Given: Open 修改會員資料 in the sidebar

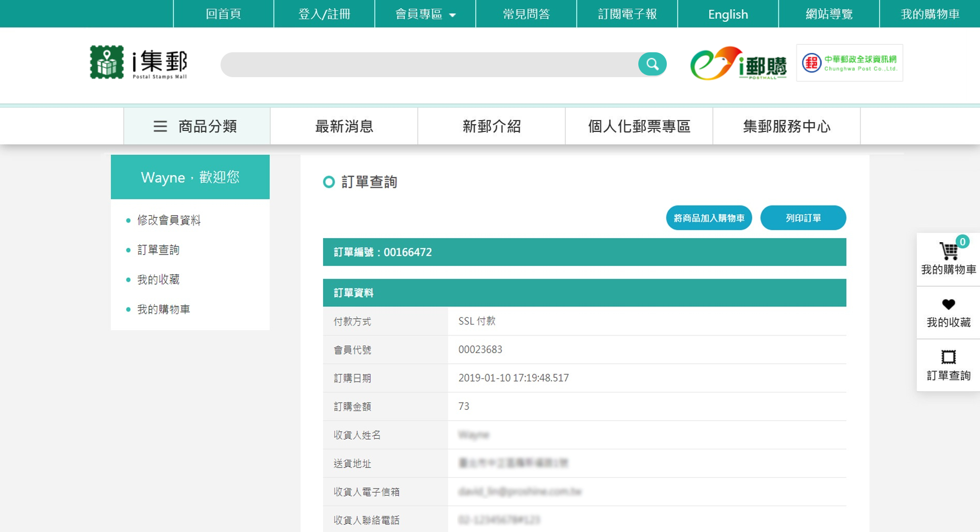Looking at the screenshot, I should pyautogui.click(x=169, y=220).
